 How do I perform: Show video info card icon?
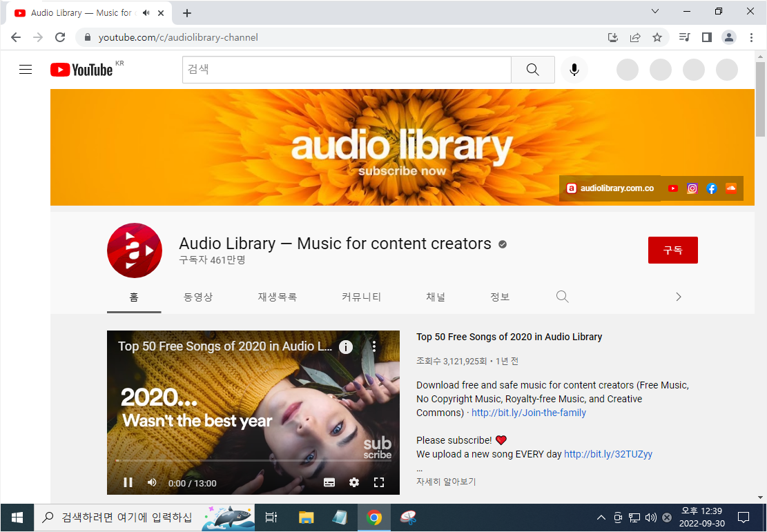pos(346,346)
